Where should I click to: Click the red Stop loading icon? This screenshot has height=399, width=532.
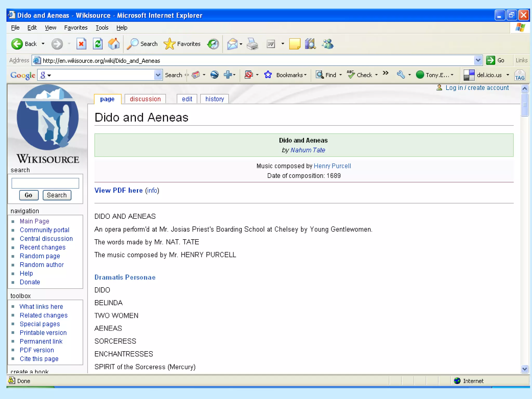pyautogui.click(x=81, y=44)
